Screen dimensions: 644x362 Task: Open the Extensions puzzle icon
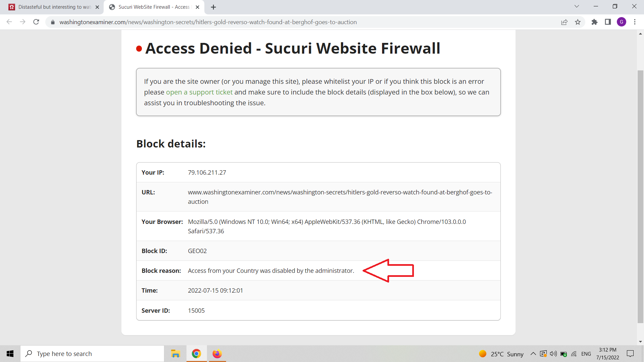[x=594, y=22]
